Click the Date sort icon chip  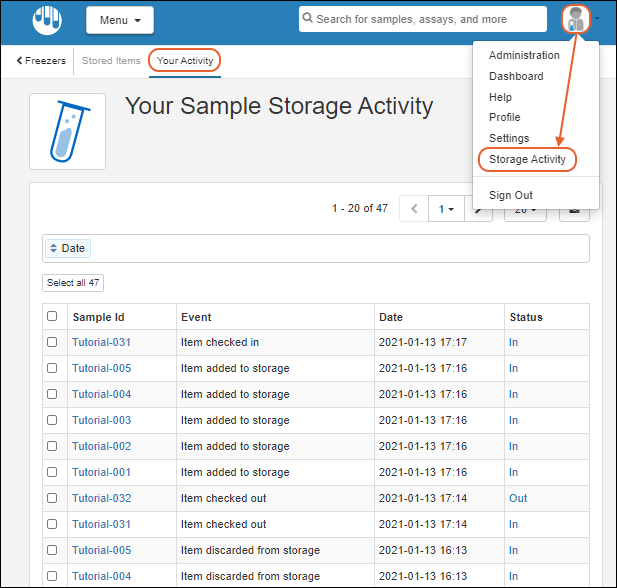[x=67, y=248]
